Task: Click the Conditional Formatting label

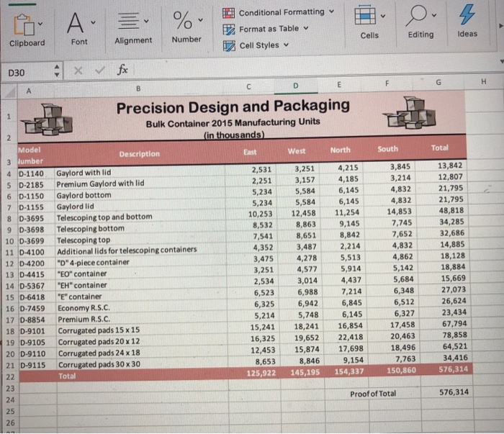Action: coord(282,12)
